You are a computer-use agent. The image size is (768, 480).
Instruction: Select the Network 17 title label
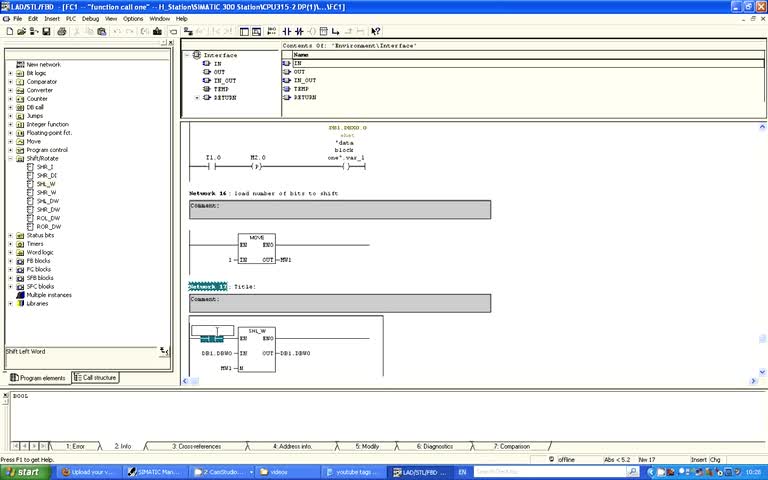pos(208,287)
